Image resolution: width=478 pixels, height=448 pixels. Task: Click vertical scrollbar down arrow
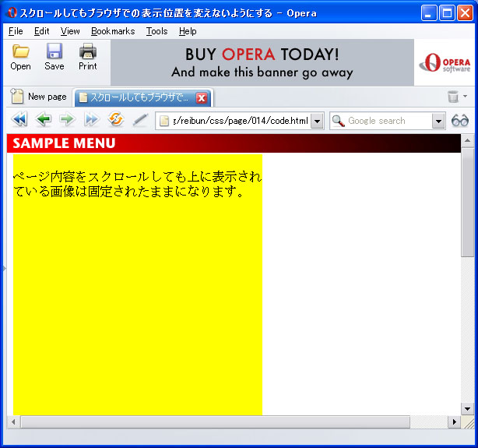click(x=467, y=408)
